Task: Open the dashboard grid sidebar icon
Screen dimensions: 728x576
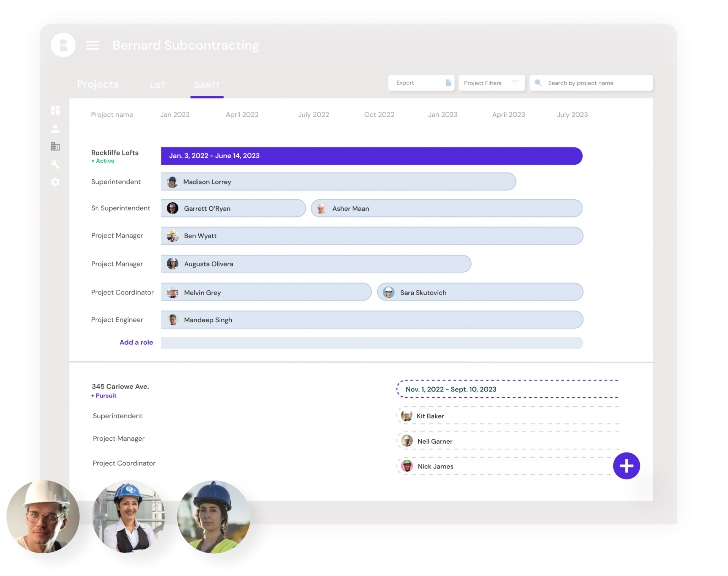Action: point(55,110)
